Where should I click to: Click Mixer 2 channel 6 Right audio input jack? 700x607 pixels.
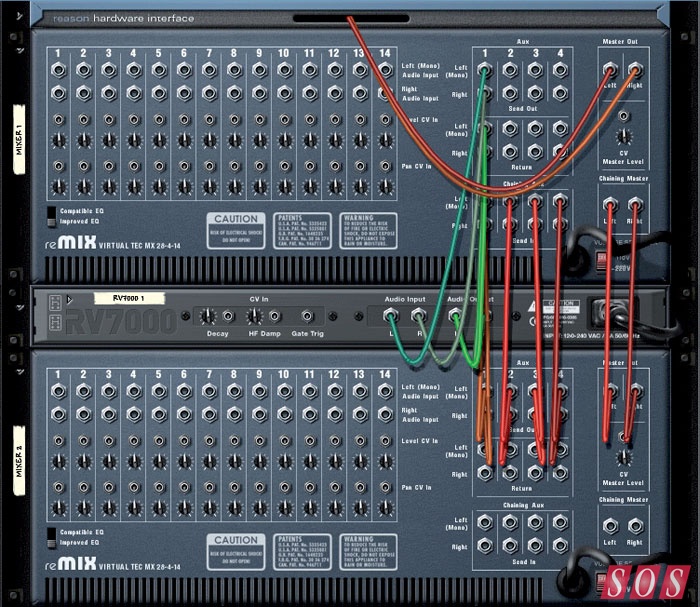[x=184, y=415]
